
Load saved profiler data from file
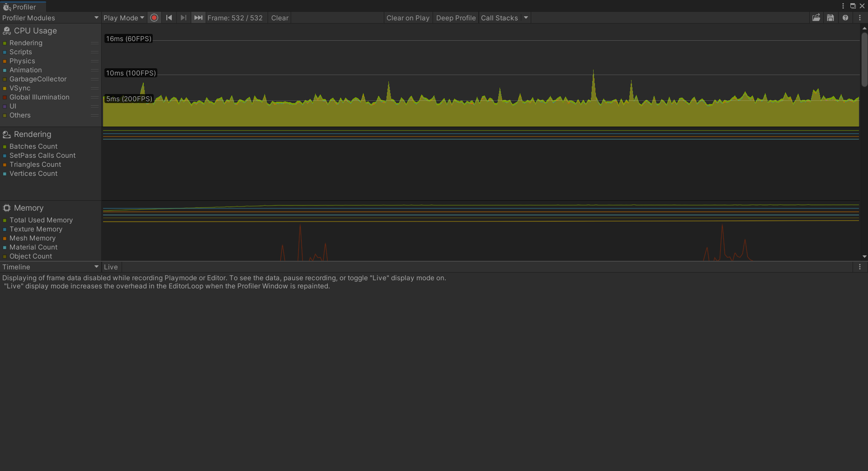(x=816, y=18)
